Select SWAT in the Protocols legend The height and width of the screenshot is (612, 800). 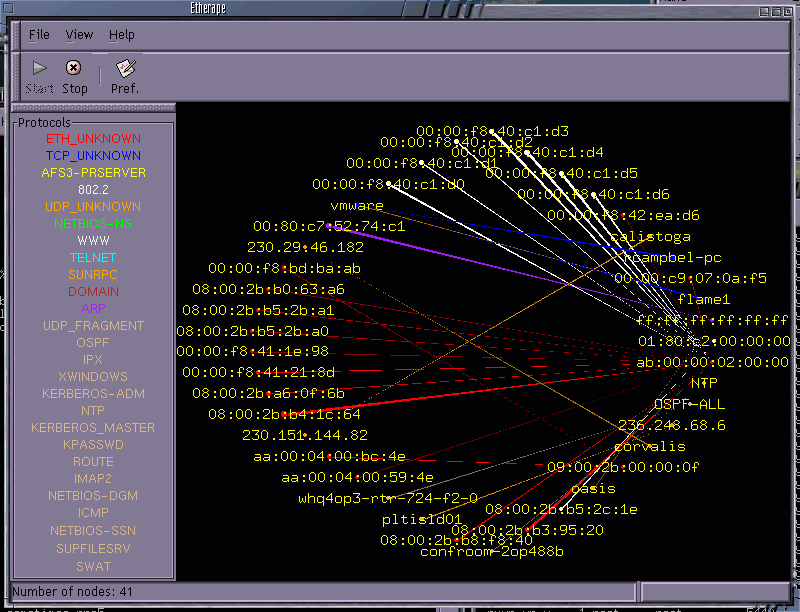pos(93,567)
